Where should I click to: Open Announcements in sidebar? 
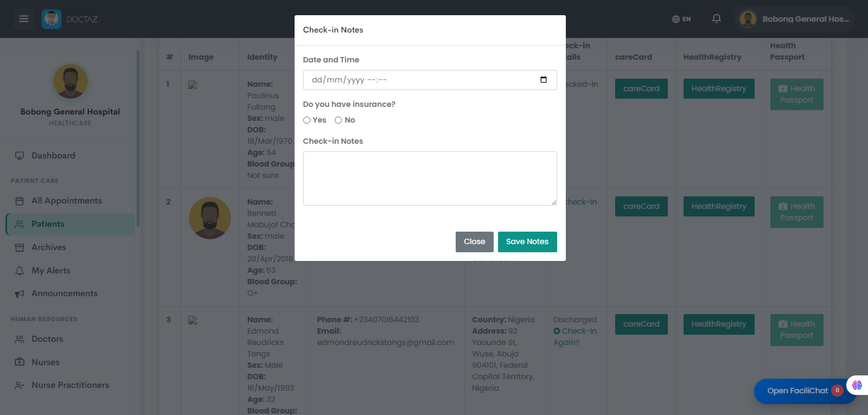[x=71, y=293]
